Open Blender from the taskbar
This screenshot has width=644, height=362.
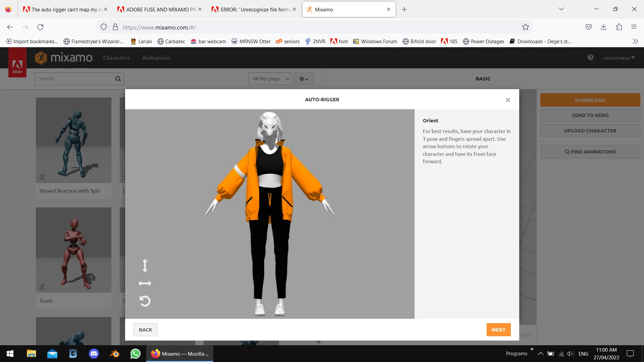[x=114, y=354]
